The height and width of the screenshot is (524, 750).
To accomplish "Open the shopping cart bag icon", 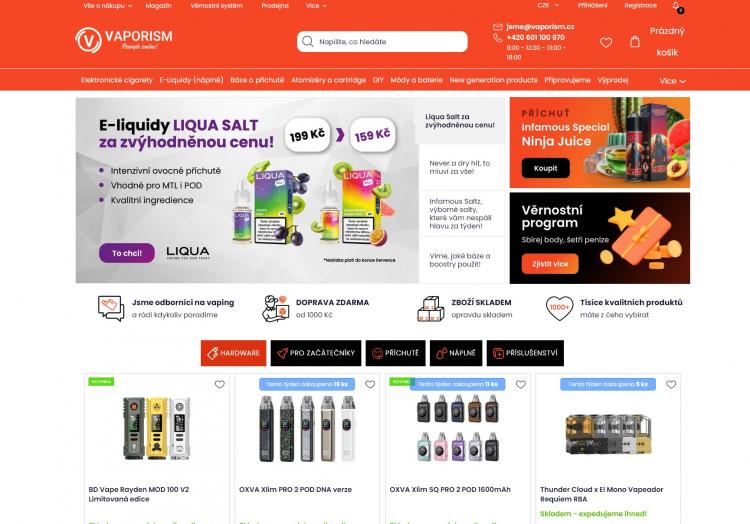I will (x=635, y=42).
